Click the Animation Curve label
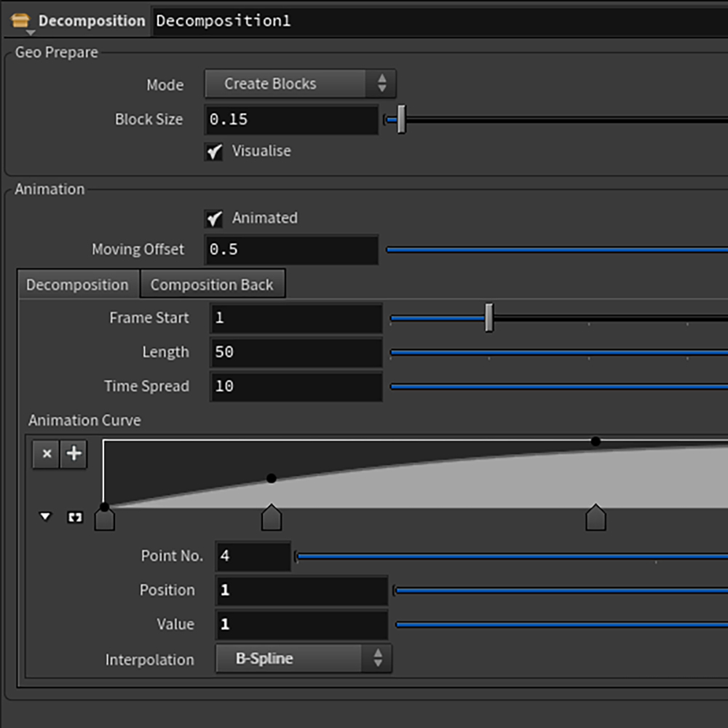 [x=84, y=420]
